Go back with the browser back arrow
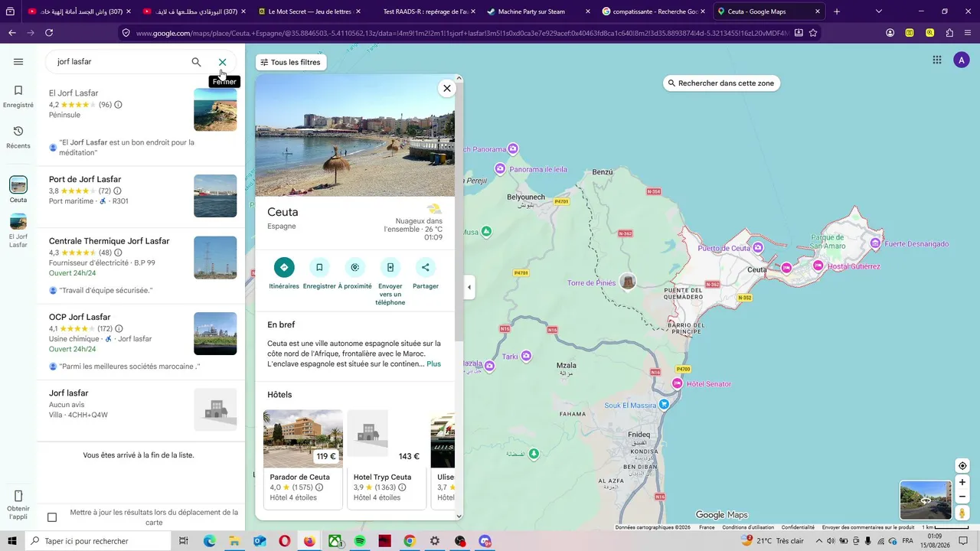This screenshot has width=980, height=551. [x=12, y=33]
